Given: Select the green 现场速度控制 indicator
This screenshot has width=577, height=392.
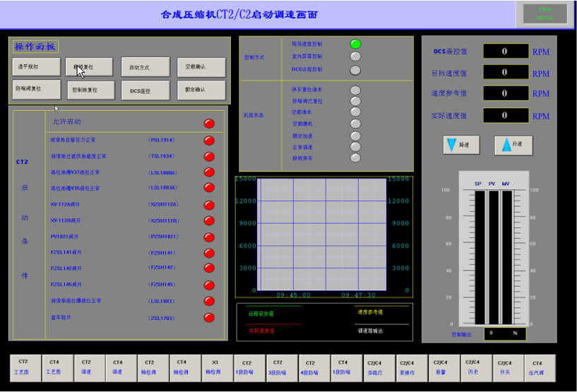Looking at the screenshot, I should pos(355,44).
